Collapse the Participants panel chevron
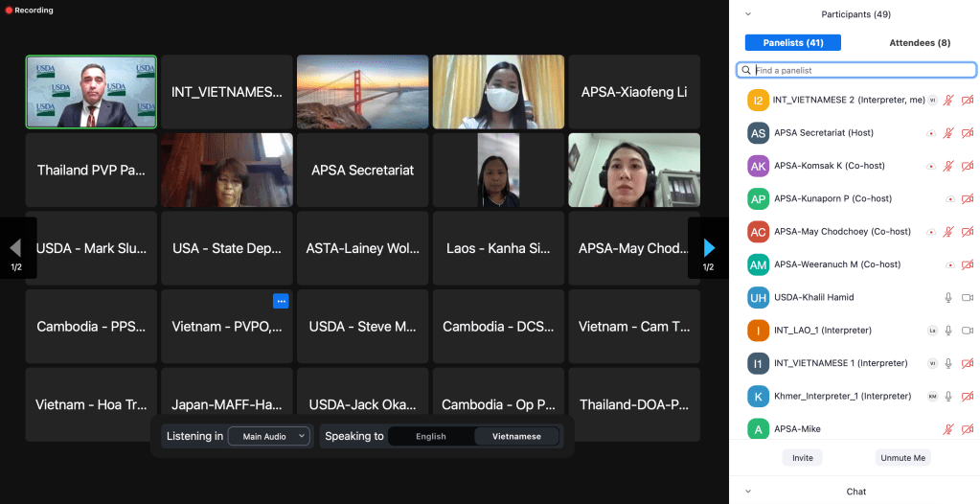This screenshot has height=504, width=980. 748,14
